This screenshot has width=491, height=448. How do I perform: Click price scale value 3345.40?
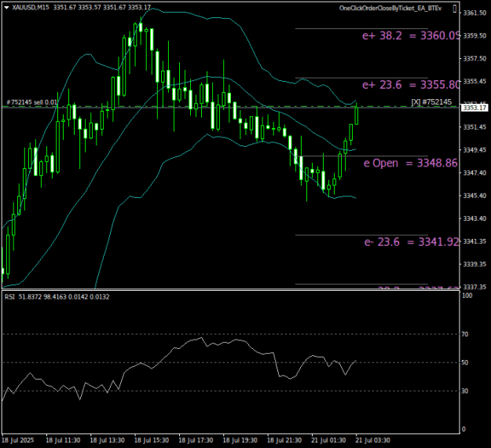click(475, 196)
